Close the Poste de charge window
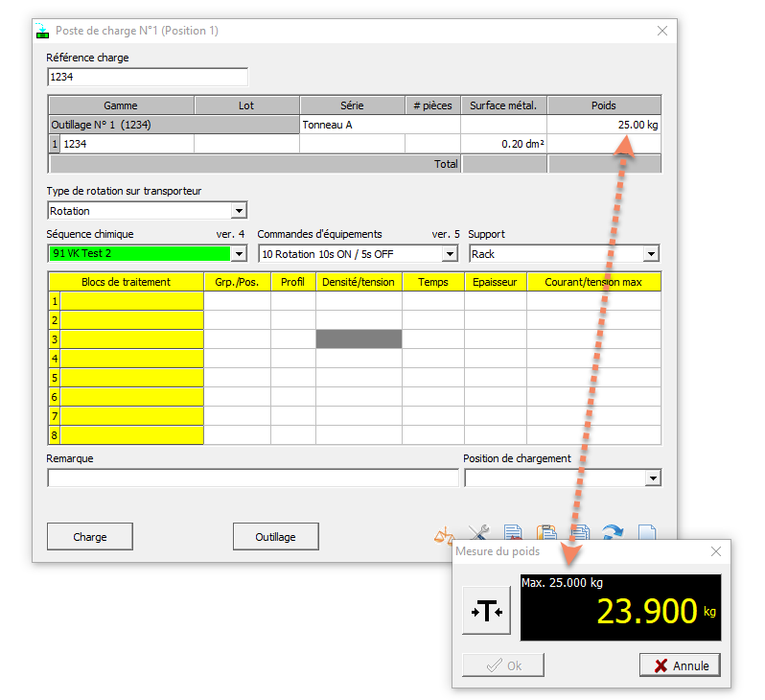Viewport: 765px width, 700px height. point(661,31)
